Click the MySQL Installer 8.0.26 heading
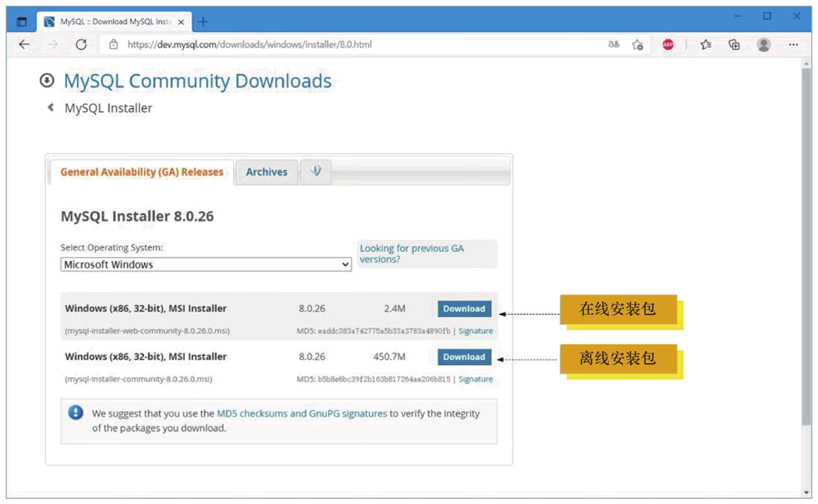 (x=137, y=216)
